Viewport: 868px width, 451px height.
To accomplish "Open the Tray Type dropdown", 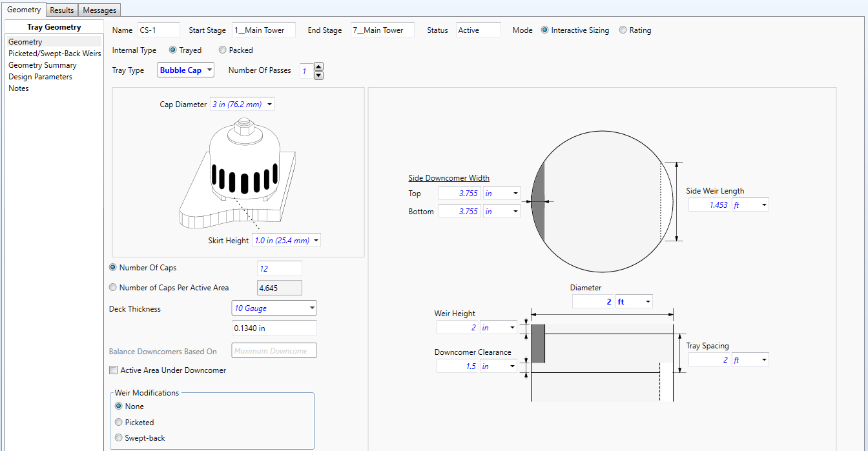I will pyautogui.click(x=185, y=70).
